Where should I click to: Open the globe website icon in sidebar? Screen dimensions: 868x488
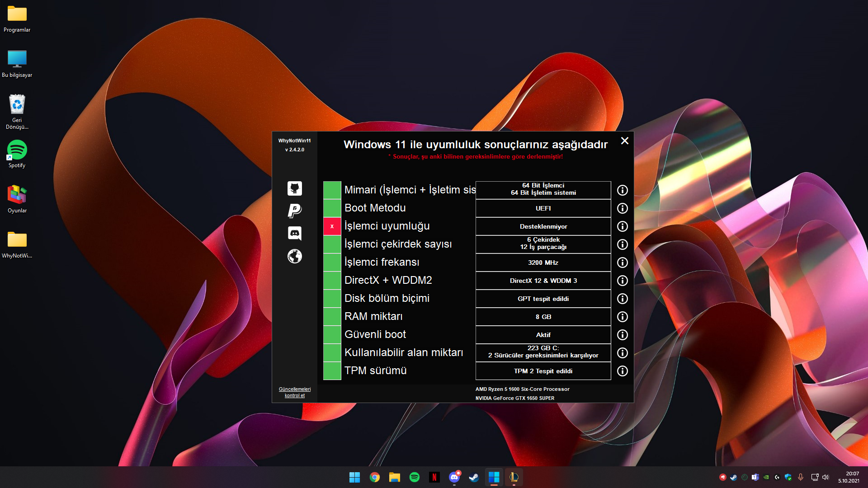click(x=295, y=256)
